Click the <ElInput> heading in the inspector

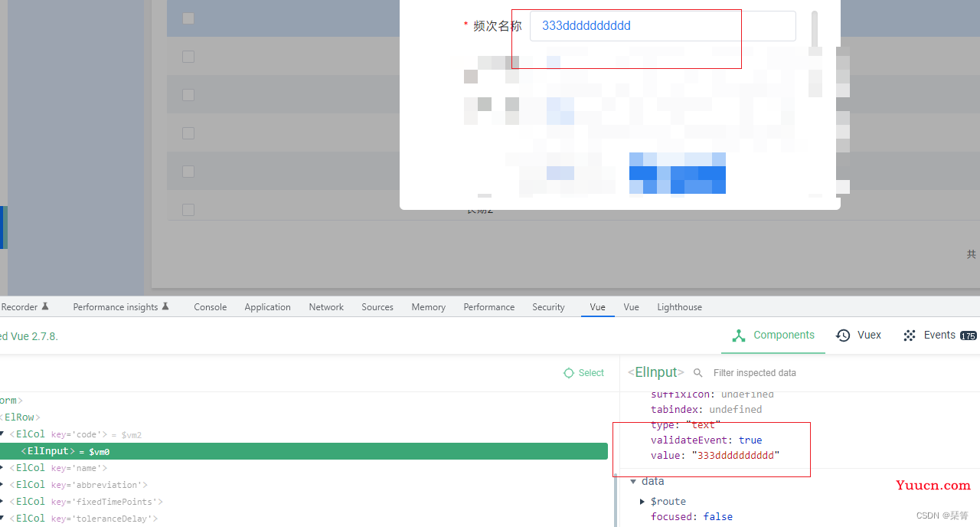[x=656, y=372]
